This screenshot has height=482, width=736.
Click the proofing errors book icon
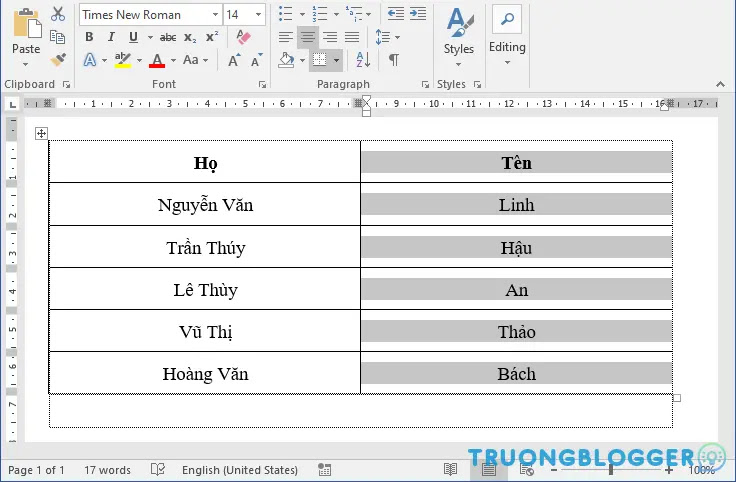[x=158, y=469]
